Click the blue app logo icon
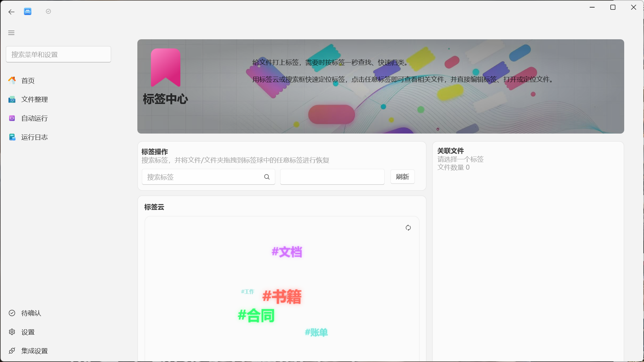The width and height of the screenshot is (644, 362). click(28, 12)
